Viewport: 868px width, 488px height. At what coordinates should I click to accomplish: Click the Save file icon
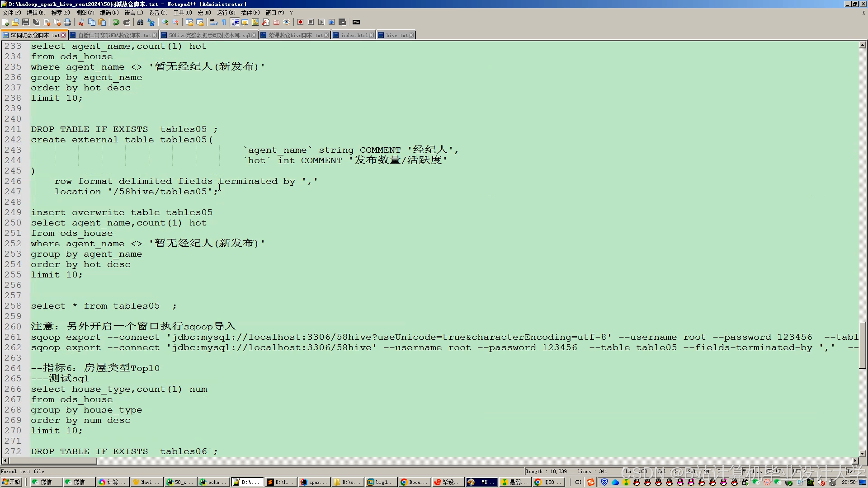click(x=26, y=22)
